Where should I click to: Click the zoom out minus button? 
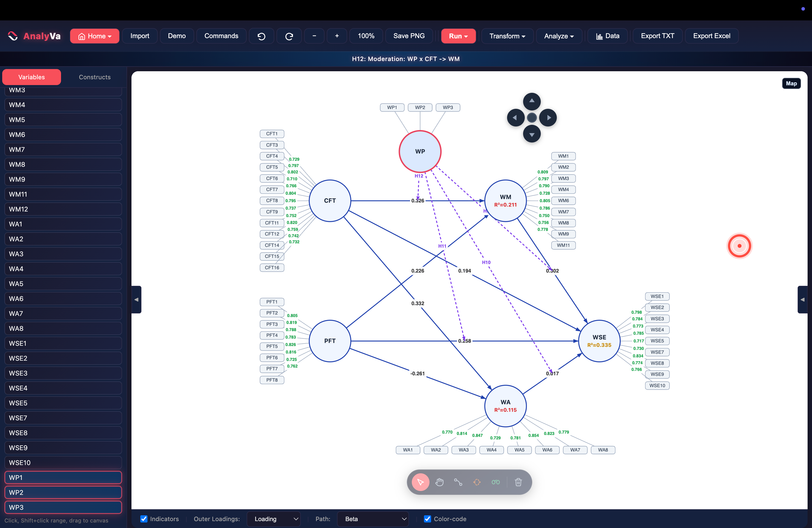[314, 36]
